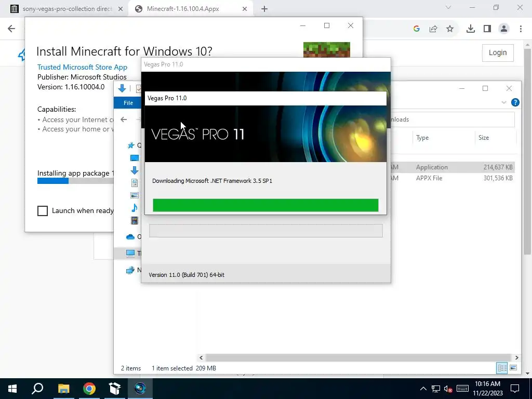Close the sony-vegas-pro-collection tab
The width and height of the screenshot is (532, 399).
pyautogui.click(x=121, y=9)
